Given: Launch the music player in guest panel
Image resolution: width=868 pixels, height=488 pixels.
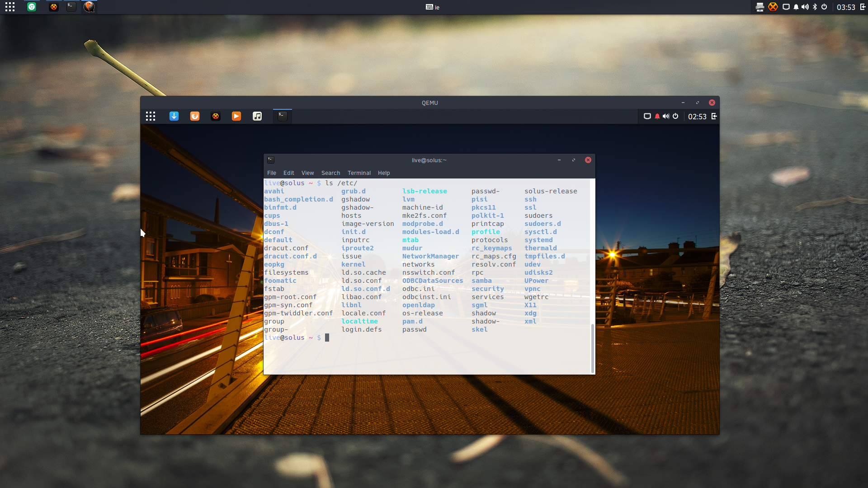Looking at the screenshot, I should 257,116.
